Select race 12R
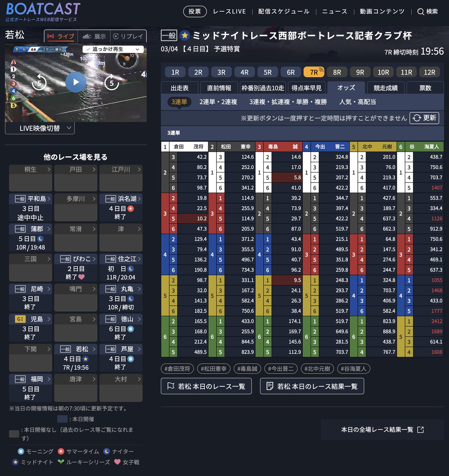This screenshot has width=449, height=476. pyautogui.click(x=430, y=72)
